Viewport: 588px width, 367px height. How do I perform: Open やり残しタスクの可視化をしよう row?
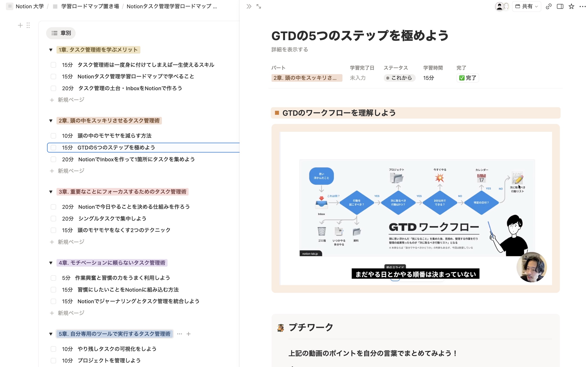point(117,349)
